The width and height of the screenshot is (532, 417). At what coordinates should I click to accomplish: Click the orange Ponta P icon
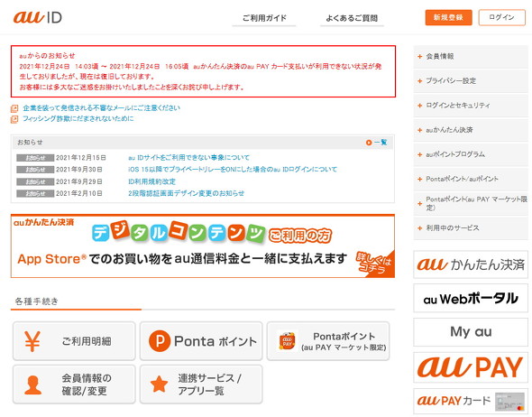[159, 341]
